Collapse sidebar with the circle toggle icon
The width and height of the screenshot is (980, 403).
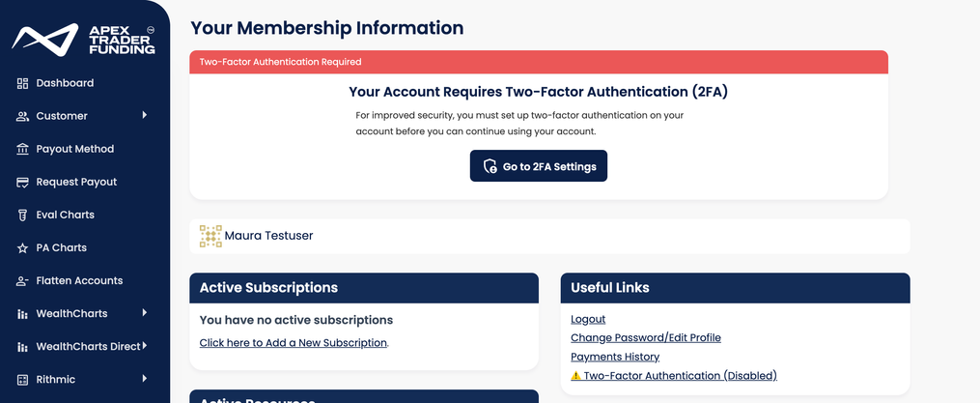151,29
